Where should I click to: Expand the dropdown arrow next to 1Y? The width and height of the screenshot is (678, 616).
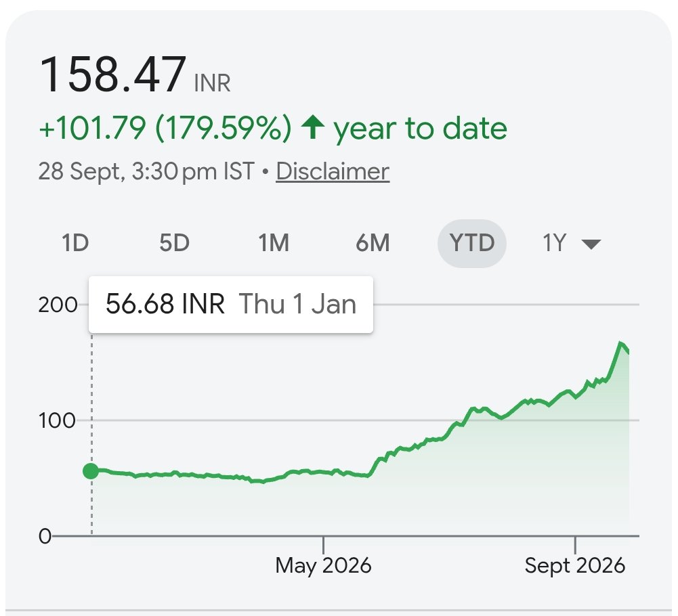pos(591,244)
